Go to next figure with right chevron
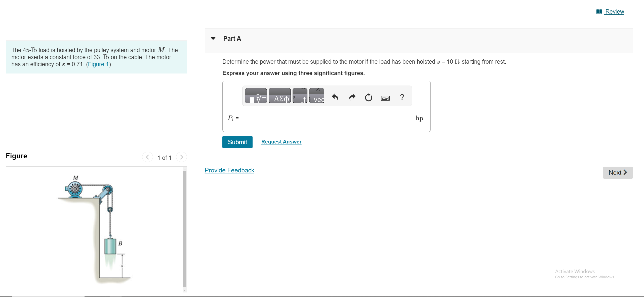 click(181, 157)
